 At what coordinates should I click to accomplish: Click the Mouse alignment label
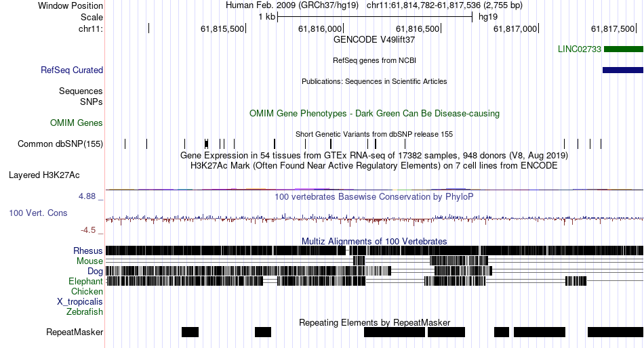(89, 261)
